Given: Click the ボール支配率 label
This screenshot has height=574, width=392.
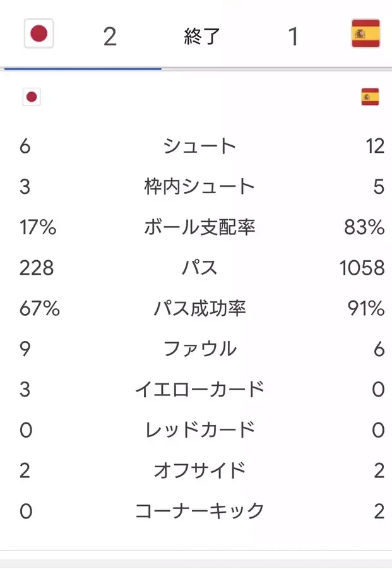Looking at the screenshot, I should tap(199, 227).
